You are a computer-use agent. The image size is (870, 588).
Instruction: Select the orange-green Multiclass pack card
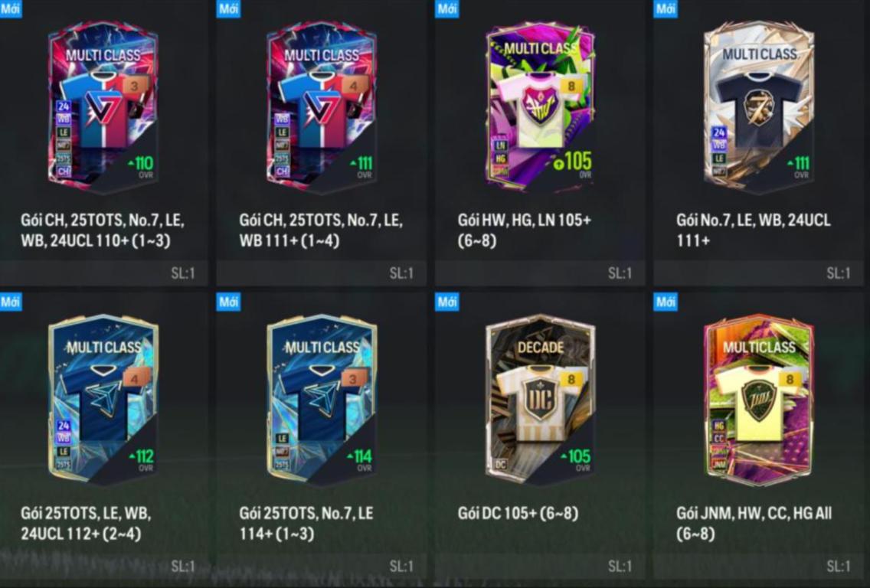tap(758, 400)
